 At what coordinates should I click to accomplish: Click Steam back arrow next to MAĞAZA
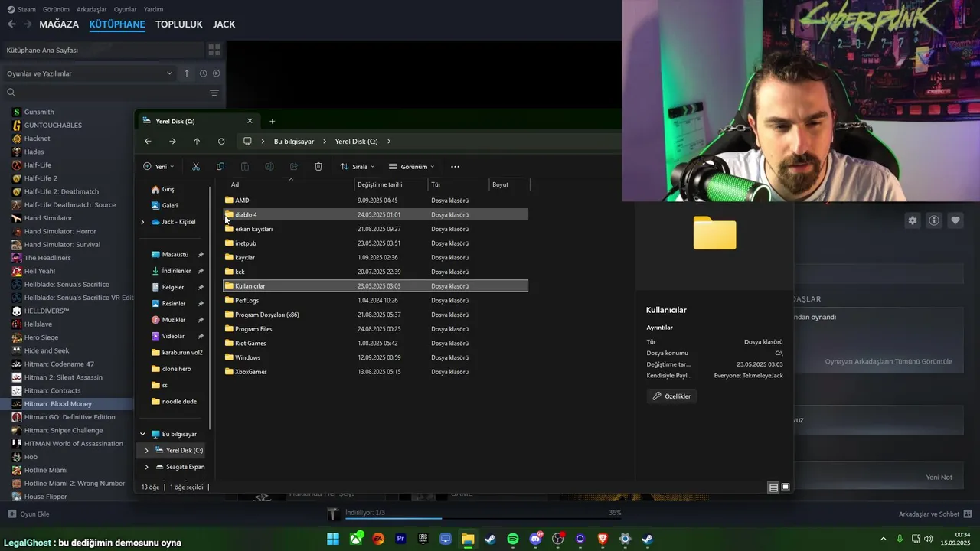(x=11, y=24)
